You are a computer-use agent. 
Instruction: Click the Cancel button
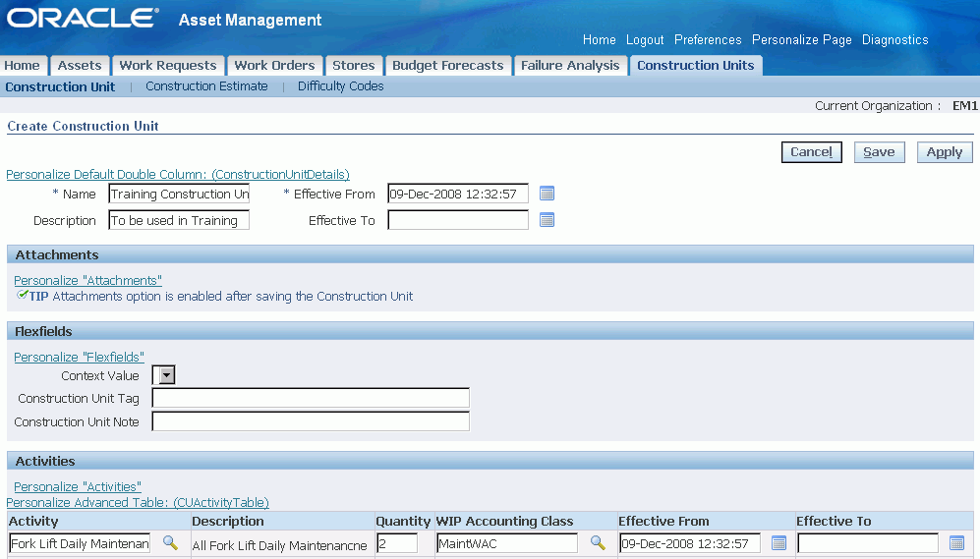coord(811,151)
